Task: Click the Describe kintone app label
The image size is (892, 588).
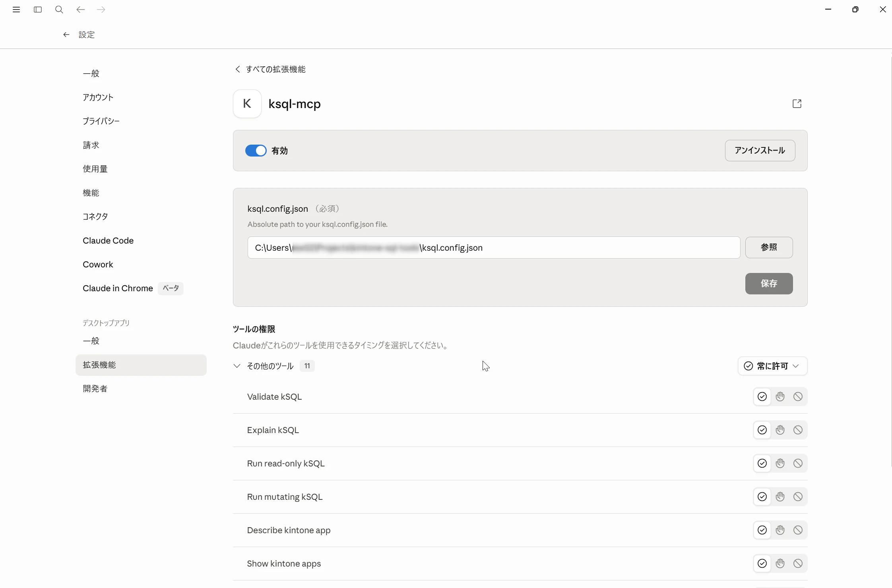Action: click(289, 530)
